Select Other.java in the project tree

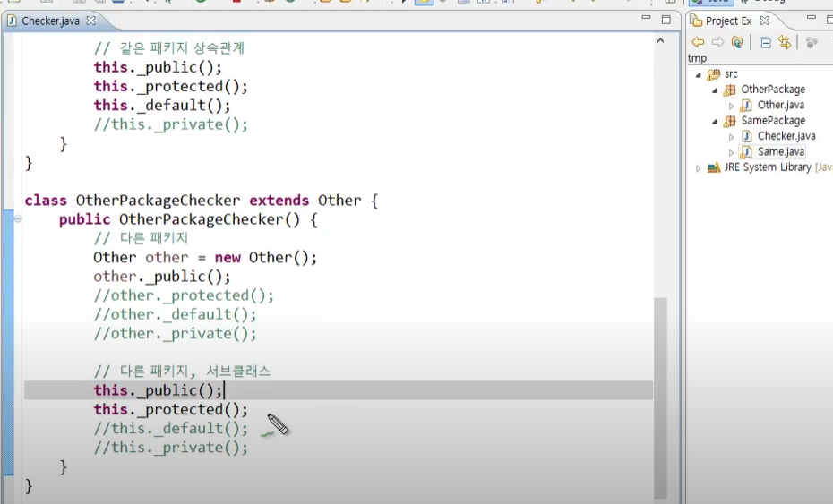click(780, 105)
